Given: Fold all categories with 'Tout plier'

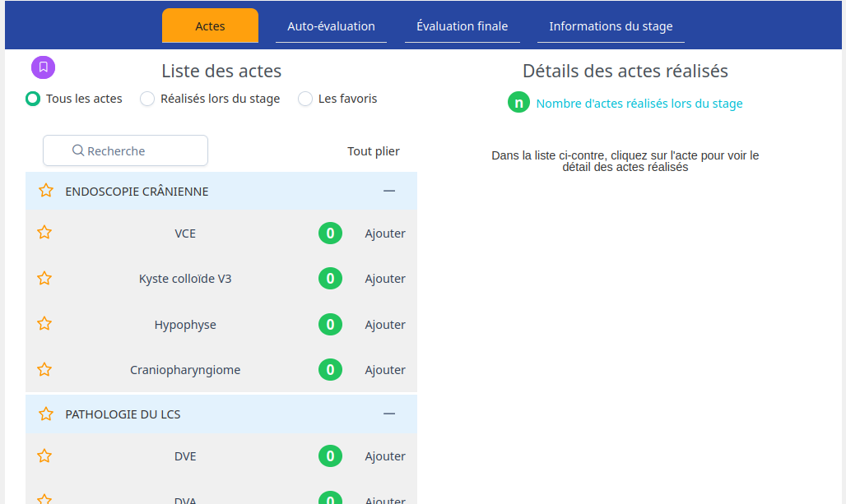Looking at the screenshot, I should pos(373,151).
